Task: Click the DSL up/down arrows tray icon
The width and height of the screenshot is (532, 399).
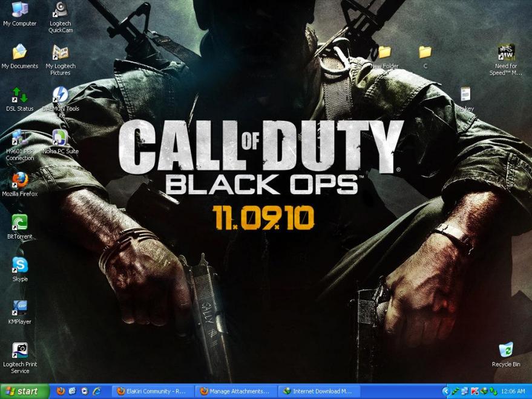Action: tap(493, 391)
